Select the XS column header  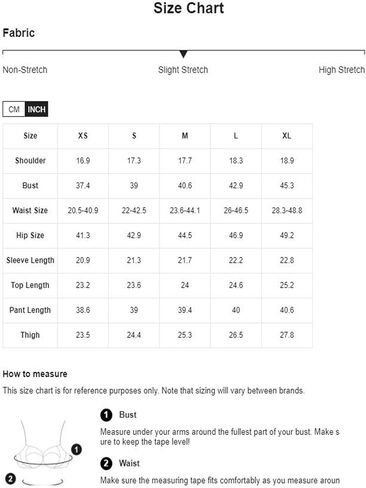[83, 136]
